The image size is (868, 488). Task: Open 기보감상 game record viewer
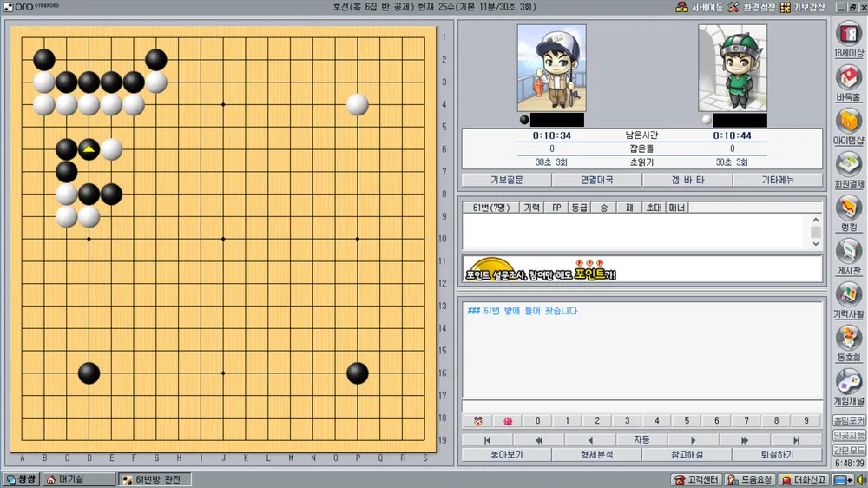pos(803,7)
